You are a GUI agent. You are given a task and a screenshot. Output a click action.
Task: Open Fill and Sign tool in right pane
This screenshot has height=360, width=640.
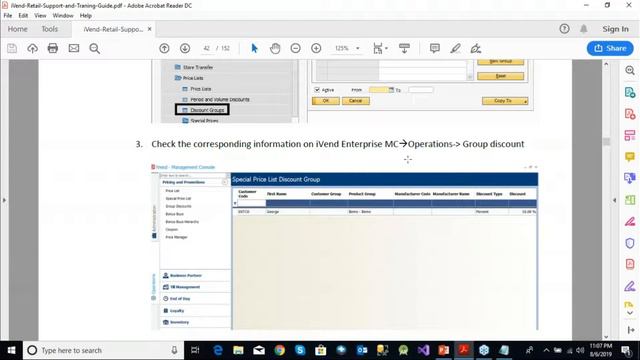click(630, 287)
